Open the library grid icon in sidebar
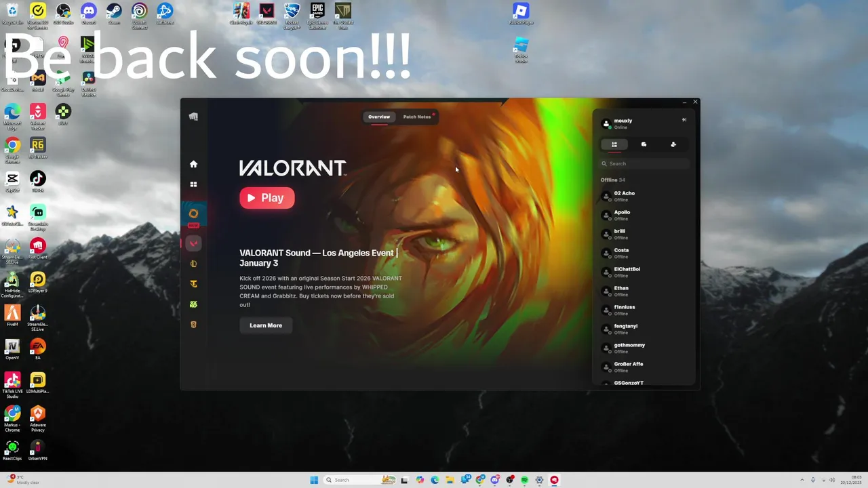Image resolution: width=868 pixels, height=488 pixels. click(x=193, y=184)
